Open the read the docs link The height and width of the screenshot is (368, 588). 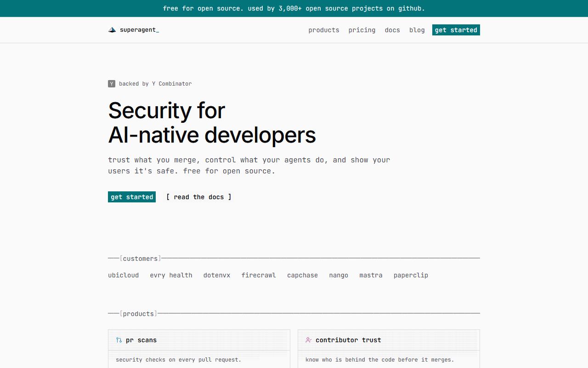(x=199, y=197)
